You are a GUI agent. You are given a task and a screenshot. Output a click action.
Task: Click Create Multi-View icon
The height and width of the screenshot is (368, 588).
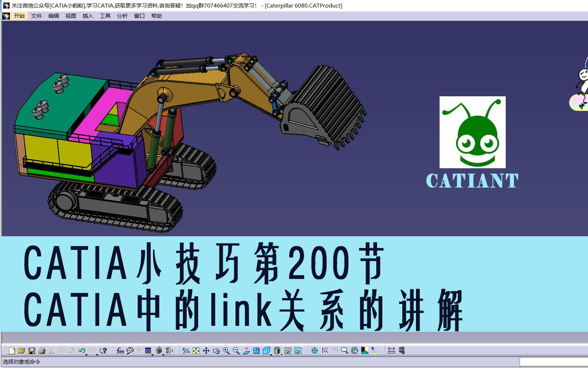pos(256,351)
